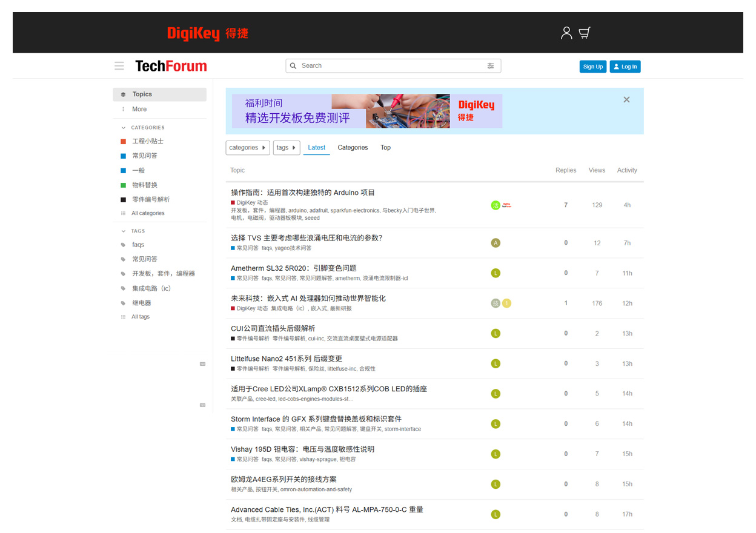Screen dimensions: 756x533
Task: Open the categories filter dropdown
Action: 247,148
